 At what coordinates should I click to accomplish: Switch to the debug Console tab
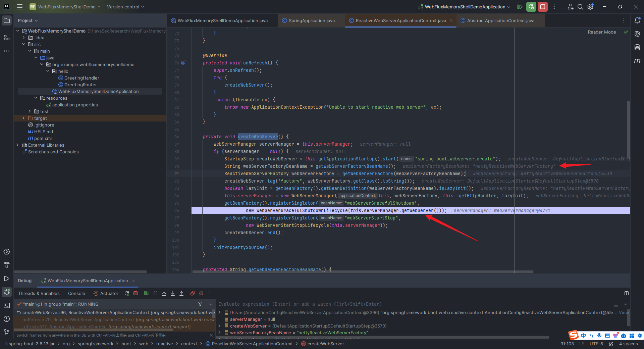pyautogui.click(x=76, y=293)
